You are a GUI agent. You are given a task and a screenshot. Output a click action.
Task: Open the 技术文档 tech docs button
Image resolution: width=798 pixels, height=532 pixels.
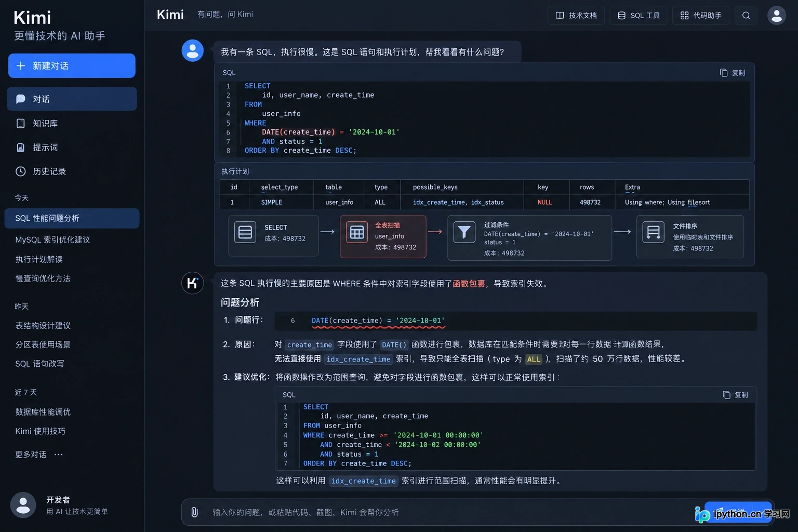coord(576,16)
